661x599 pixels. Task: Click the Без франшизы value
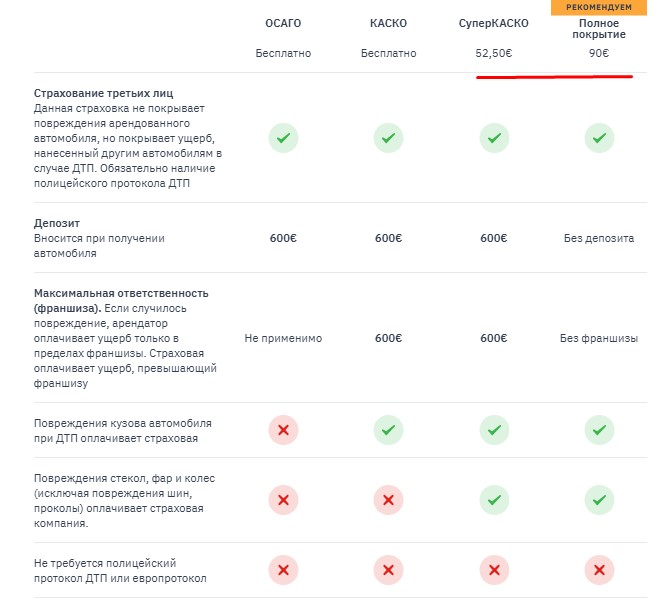tap(598, 338)
